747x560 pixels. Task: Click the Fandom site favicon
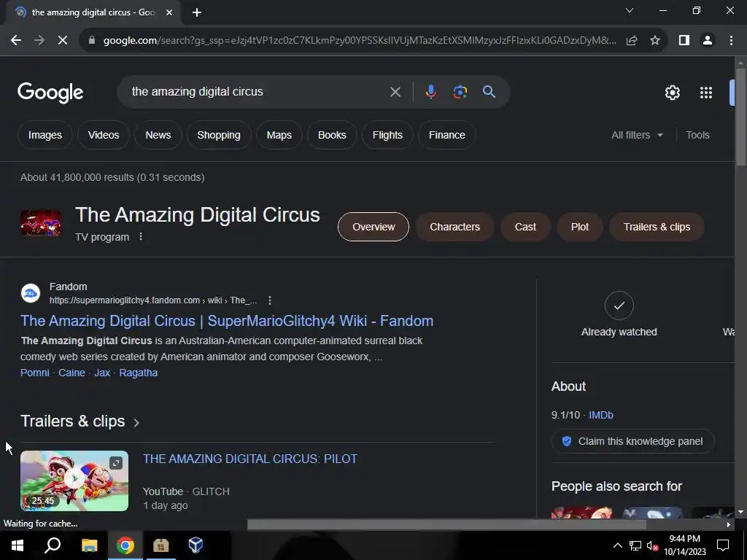coord(31,293)
